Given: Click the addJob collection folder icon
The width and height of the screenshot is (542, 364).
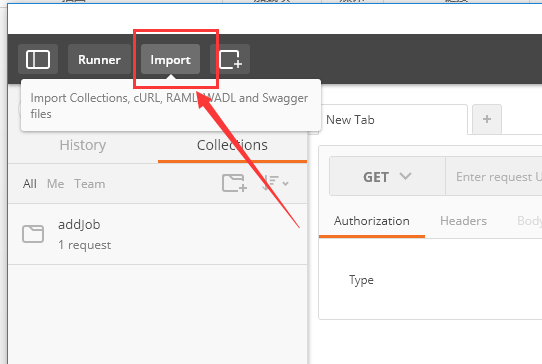Looking at the screenshot, I should click(x=33, y=234).
